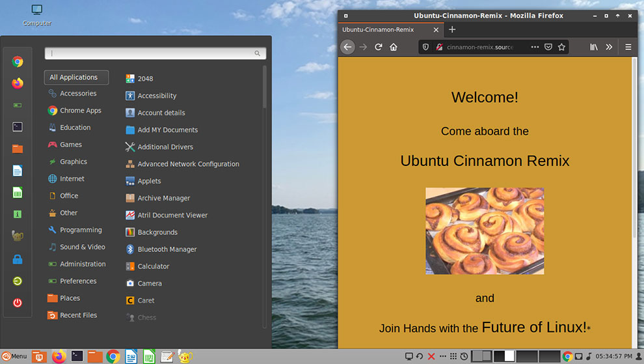Launch Firefox from the menu favorites sidebar

[x=18, y=83]
